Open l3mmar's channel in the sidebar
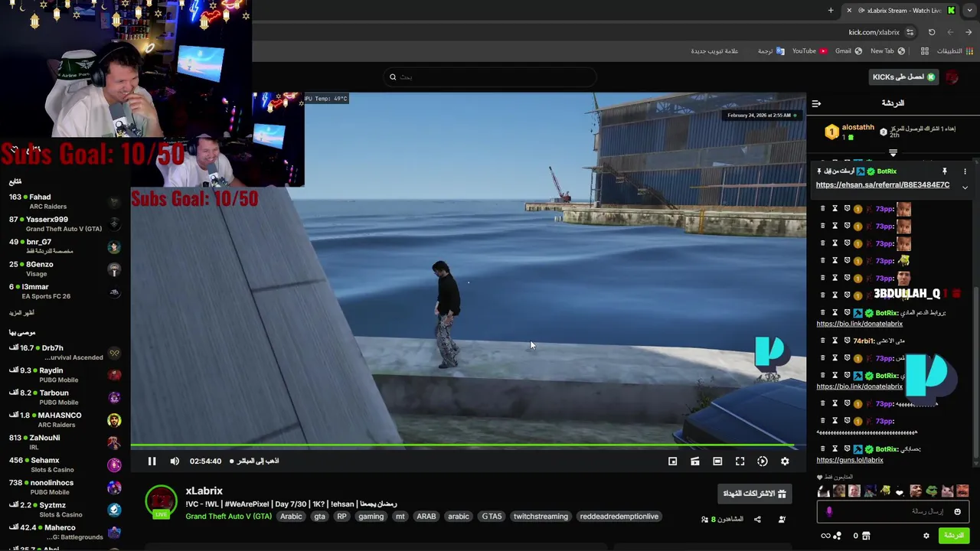Viewport: 980px width, 551px height. pyautogui.click(x=65, y=291)
